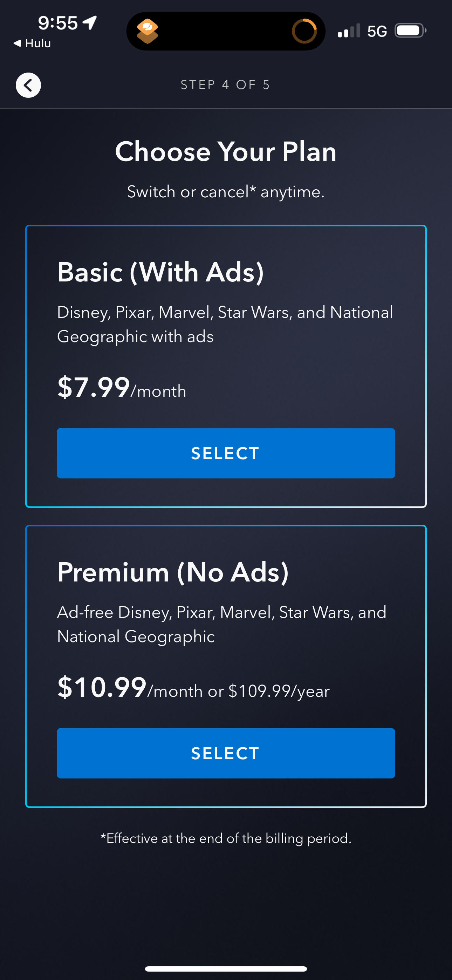The height and width of the screenshot is (980, 452).
Task: Tap the Basic (With Ads) plan title
Action: (160, 272)
